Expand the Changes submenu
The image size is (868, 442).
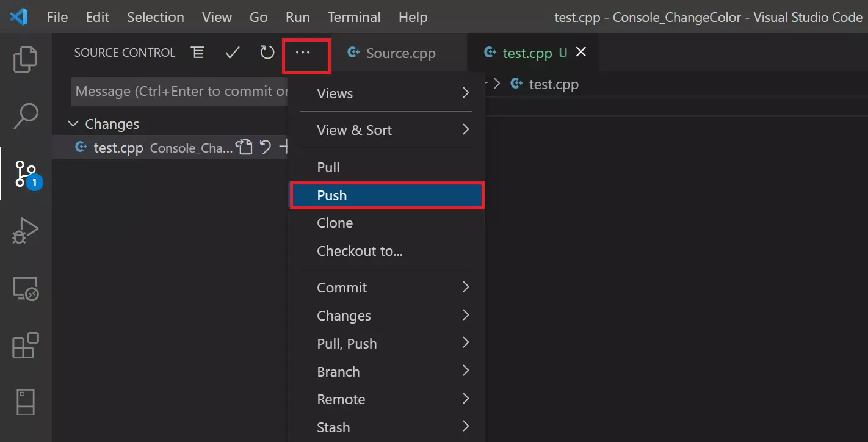(x=386, y=316)
